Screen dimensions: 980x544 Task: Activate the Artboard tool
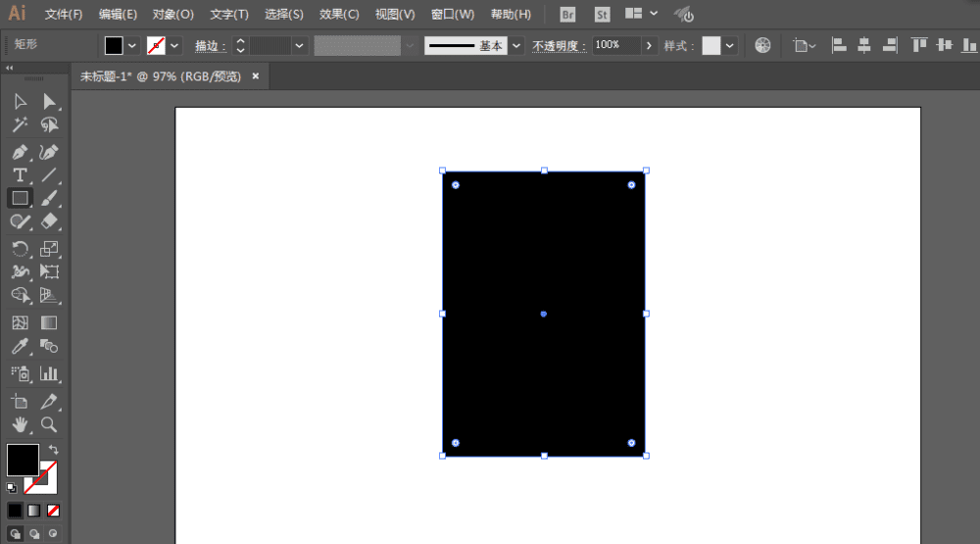click(20, 402)
